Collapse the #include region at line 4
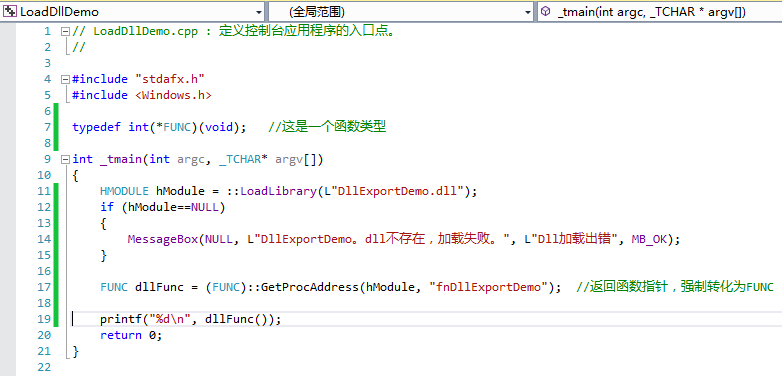Viewport: 782px width, 376px height. (x=65, y=79)
